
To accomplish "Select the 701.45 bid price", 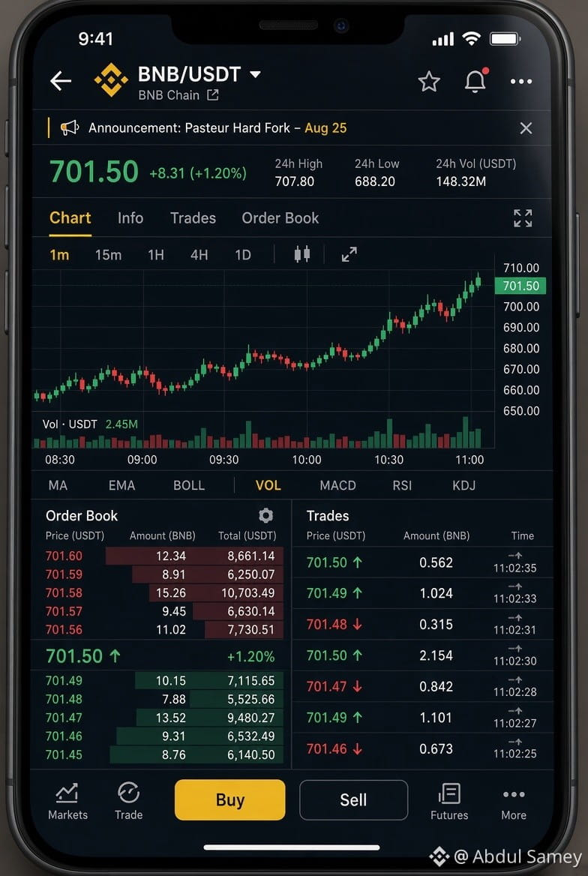I will coord(64,754).
